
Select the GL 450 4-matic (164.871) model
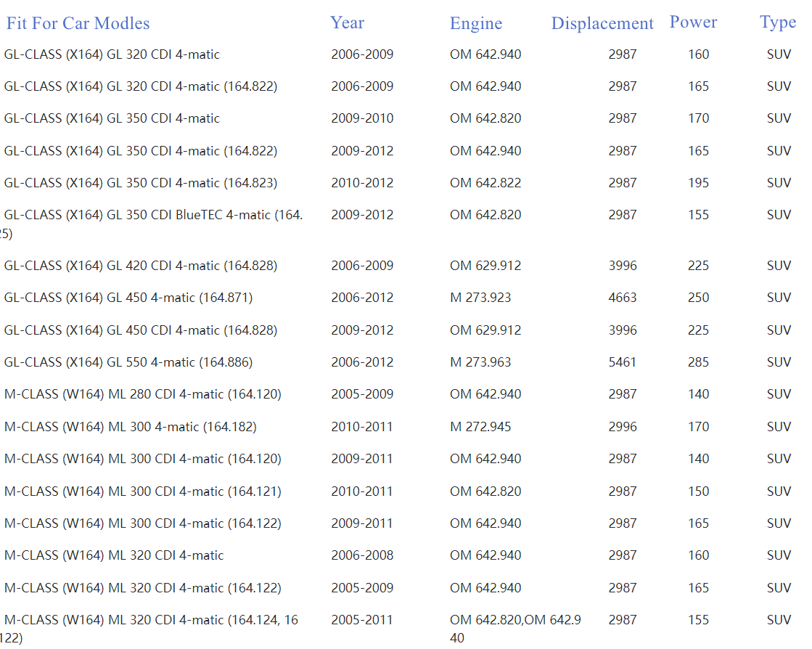(x=128, y=298)
